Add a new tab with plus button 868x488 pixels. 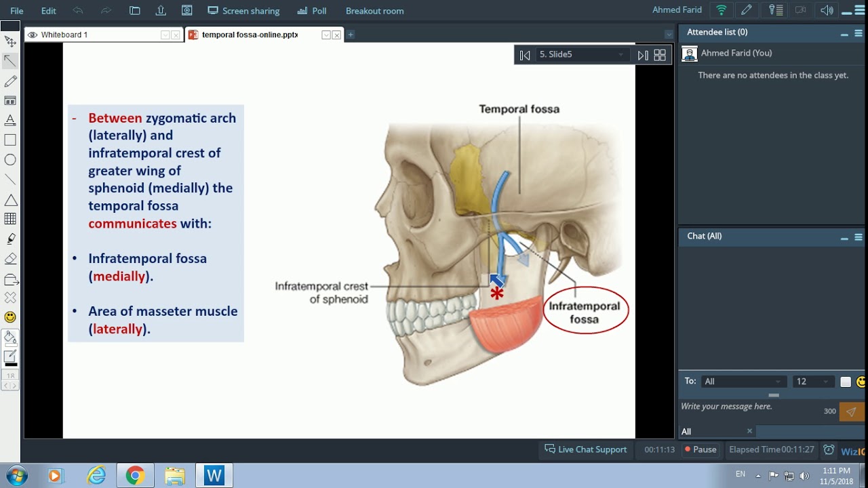[x=351, y=35]
